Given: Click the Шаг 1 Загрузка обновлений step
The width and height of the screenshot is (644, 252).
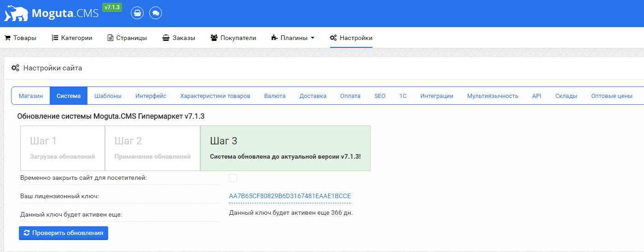Looking at the screenshot, I should (63, 148).
